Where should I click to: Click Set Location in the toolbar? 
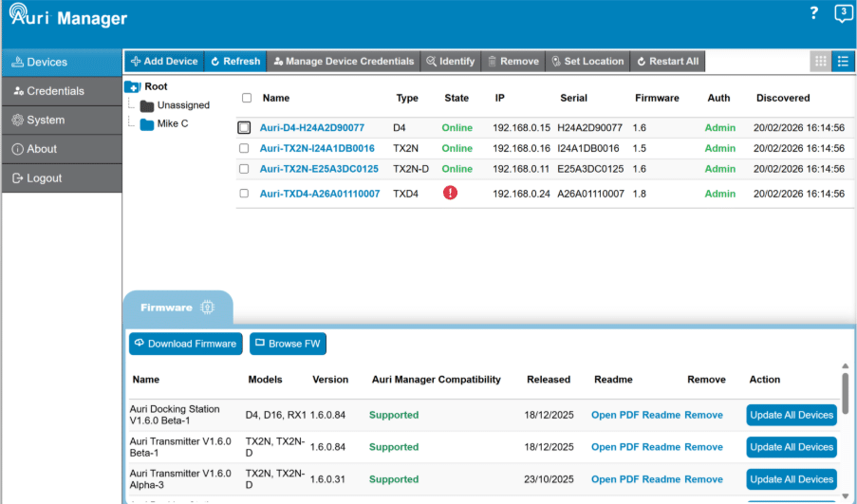coord(587,62)
